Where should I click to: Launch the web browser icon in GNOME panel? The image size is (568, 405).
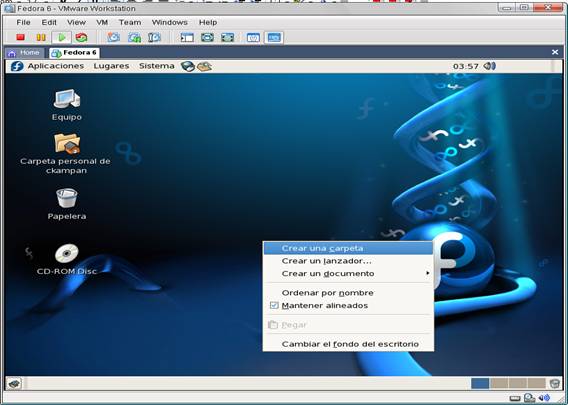pyautogui.click(x=188, y=66)
